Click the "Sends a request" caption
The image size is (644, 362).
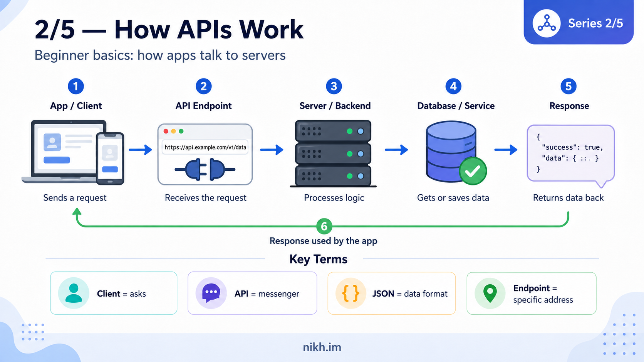point(75,198)
